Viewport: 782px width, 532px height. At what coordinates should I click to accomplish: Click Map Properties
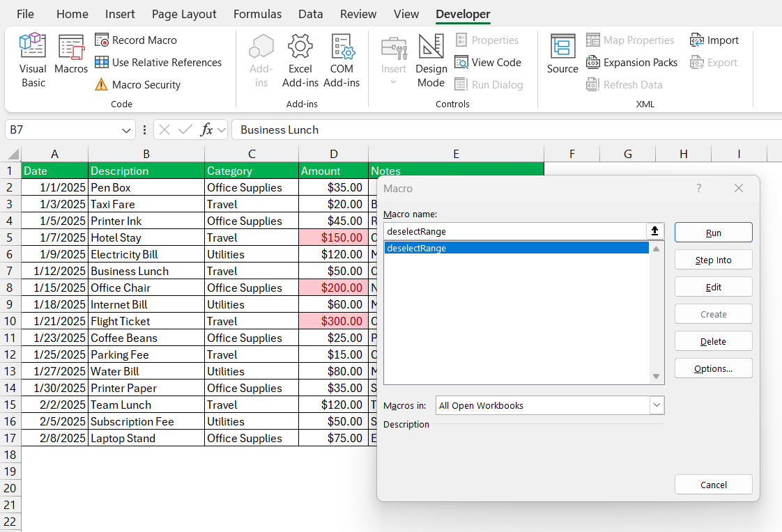tap(630, 40)
